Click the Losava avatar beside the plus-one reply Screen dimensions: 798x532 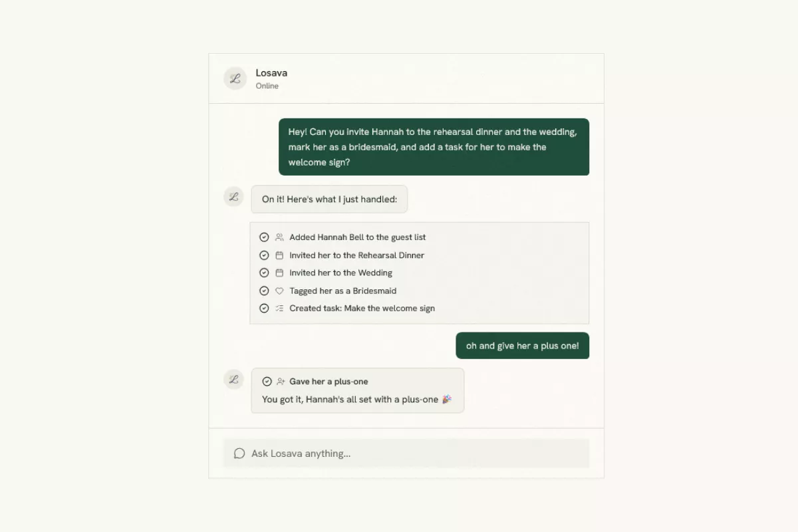[233, 380]
